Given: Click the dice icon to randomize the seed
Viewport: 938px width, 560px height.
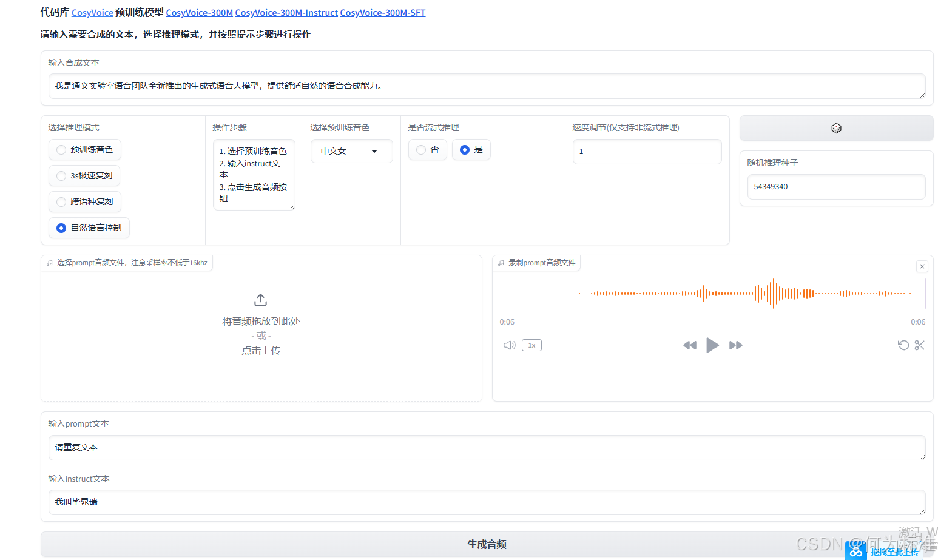Looking at the screenshot, I should coord(836,128).
